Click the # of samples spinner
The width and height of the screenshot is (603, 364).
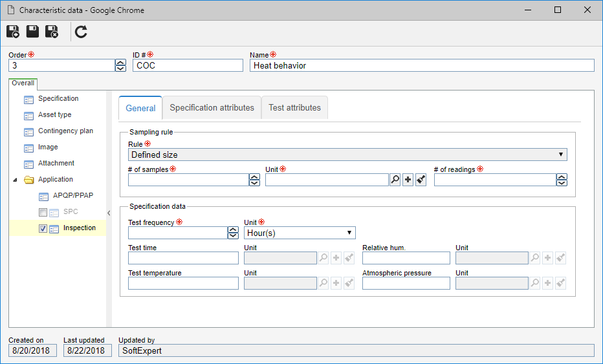pos(254,180)
